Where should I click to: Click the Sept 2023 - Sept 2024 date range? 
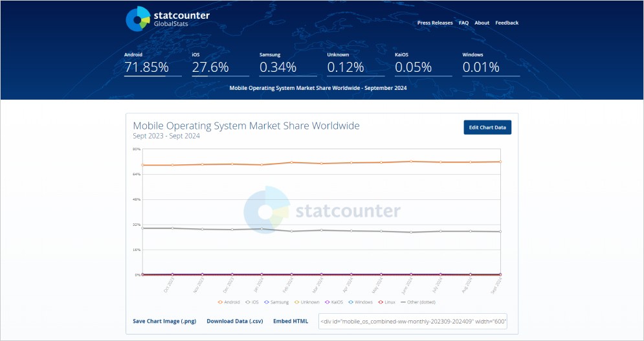coord(166,136)
